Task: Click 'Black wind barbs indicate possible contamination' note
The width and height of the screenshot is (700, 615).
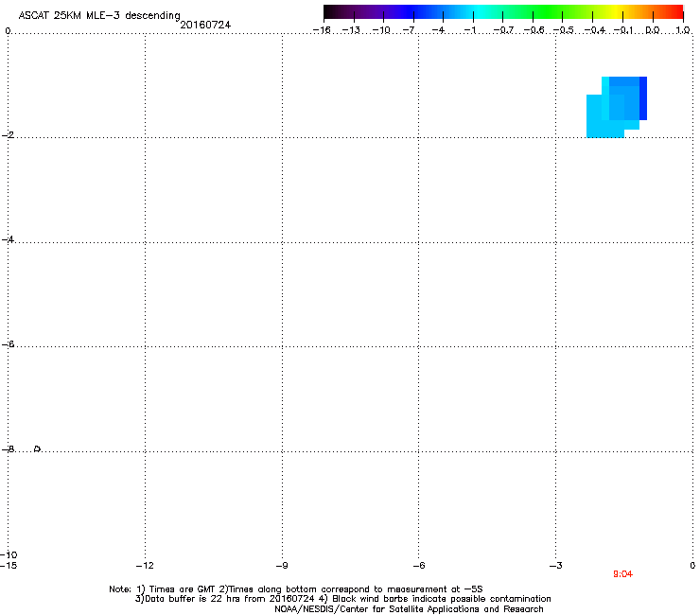Action: tap(441, 599)
